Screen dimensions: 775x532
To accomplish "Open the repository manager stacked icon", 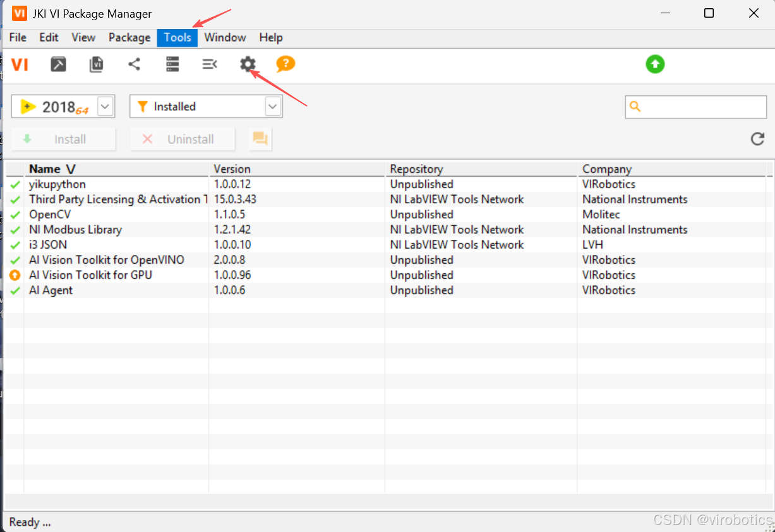I will pyautogui.click(x=172, y=64).
